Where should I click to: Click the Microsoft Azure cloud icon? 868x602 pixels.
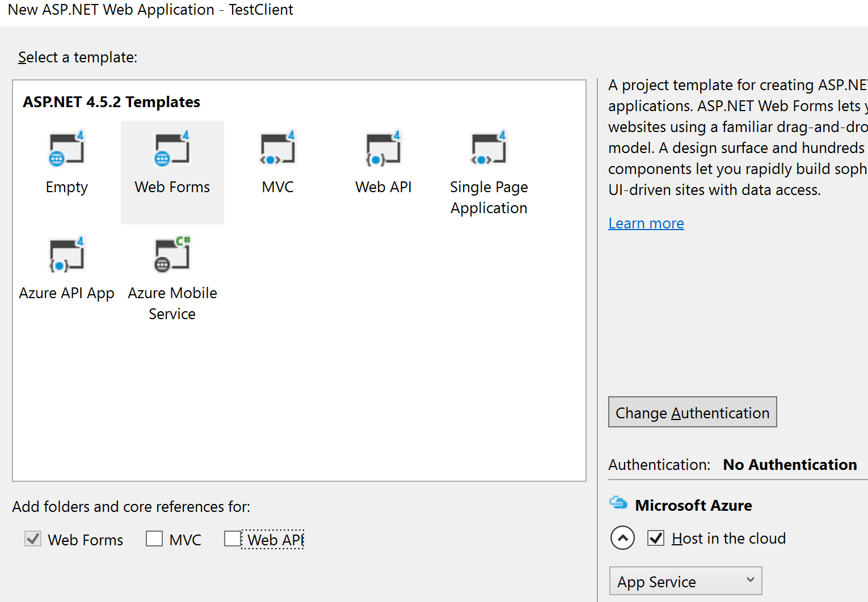[x=618, y=503]
